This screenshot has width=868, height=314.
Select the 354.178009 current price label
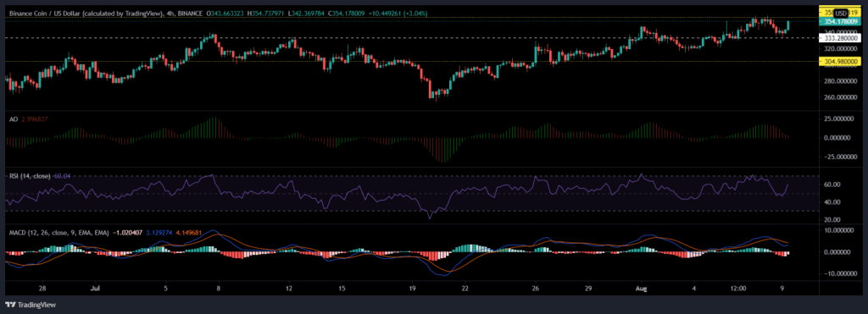point(840,22)
